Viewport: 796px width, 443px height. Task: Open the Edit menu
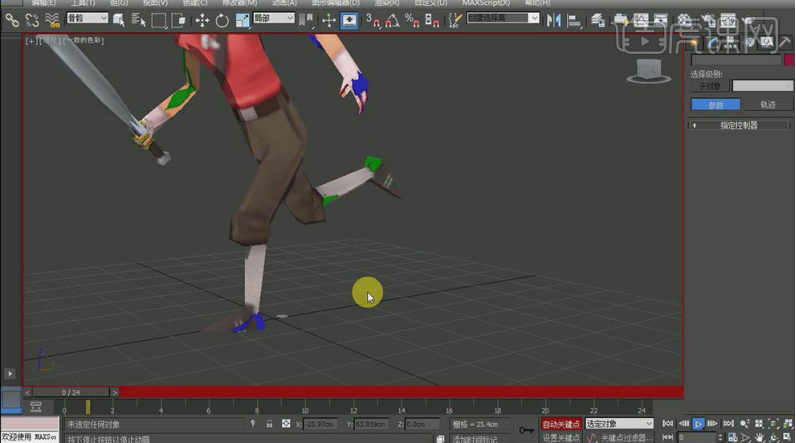(x=44, y=3)
